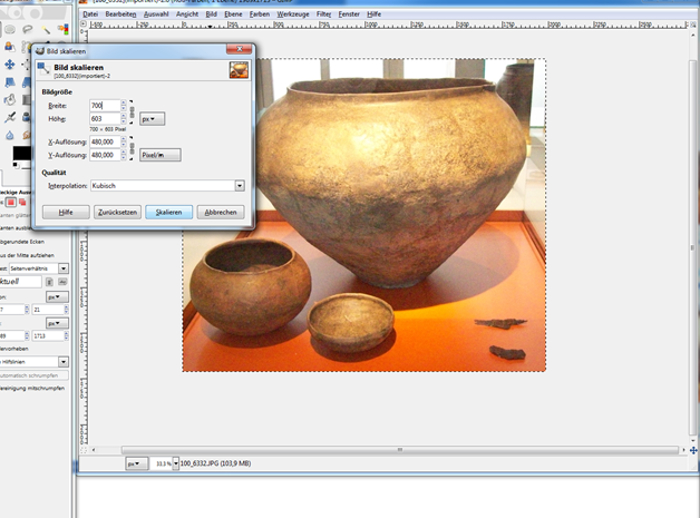
Task: Expand the Interpolation Kubisch dropdown
Action: pyautogui.click(x=239, y=185)
